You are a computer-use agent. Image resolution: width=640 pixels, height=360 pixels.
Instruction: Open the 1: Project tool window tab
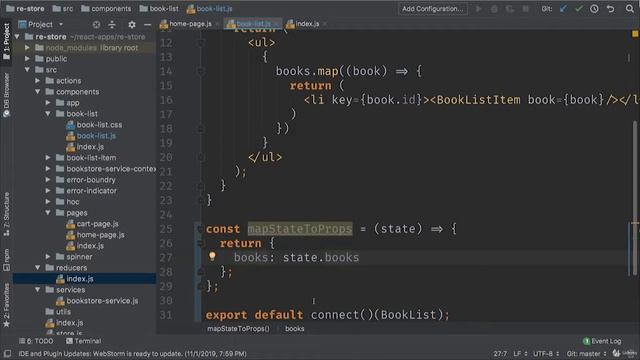[6, 41]
